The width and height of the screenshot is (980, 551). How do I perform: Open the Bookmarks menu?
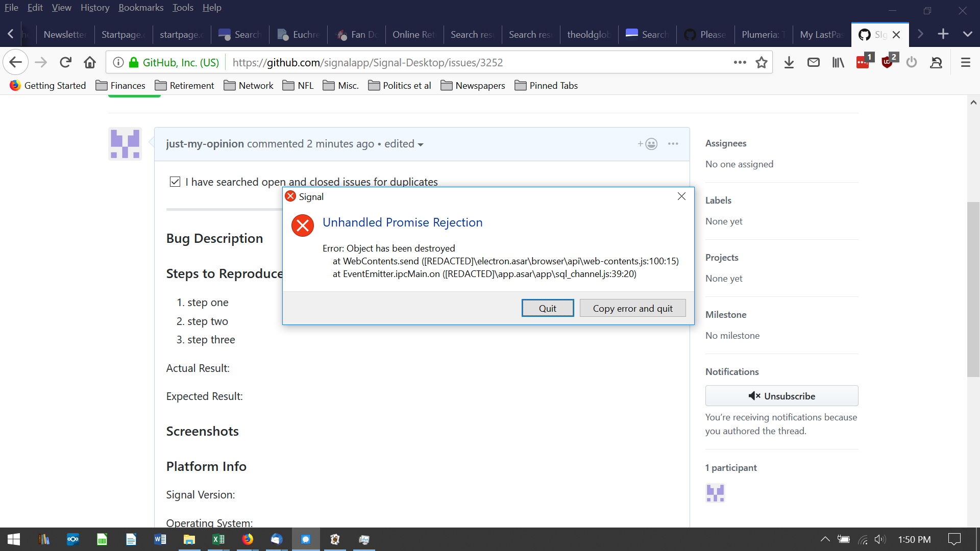pyautogui.click(x=141, y=8)
